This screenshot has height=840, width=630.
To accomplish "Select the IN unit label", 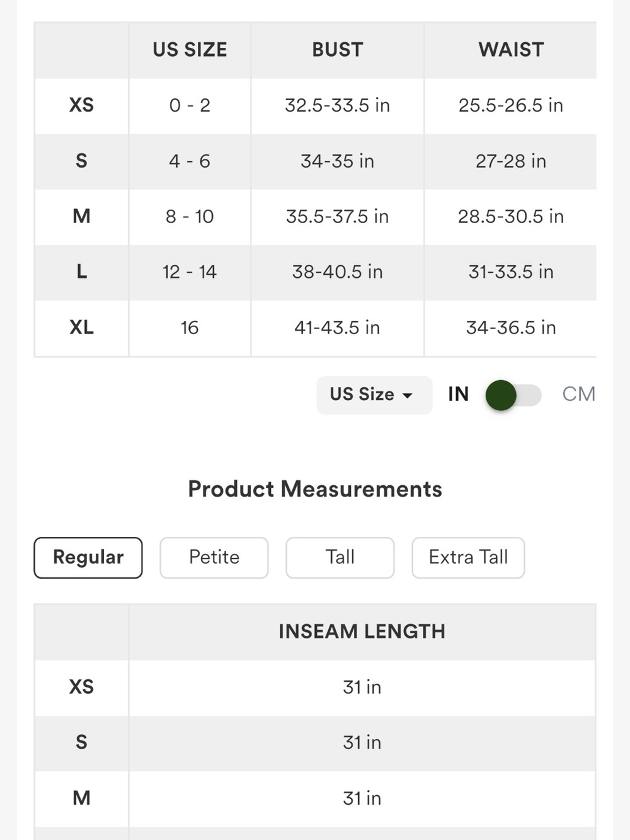I will tap(459, 394).
